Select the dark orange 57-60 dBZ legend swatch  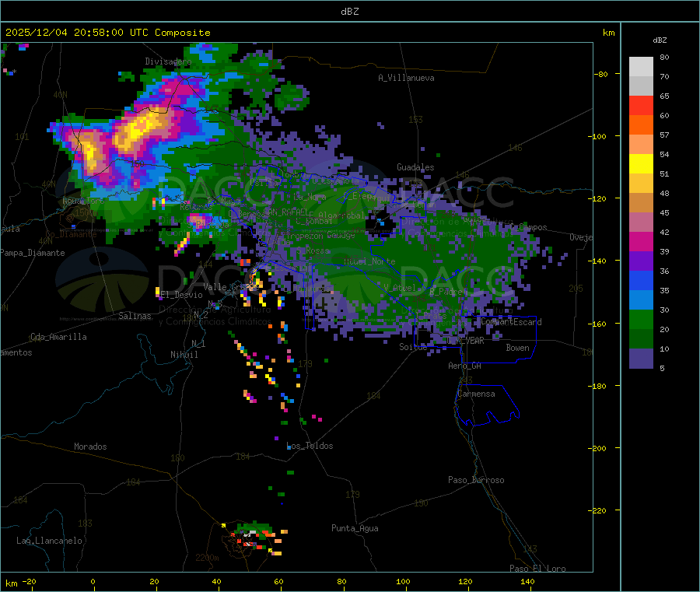coord(641,125)
